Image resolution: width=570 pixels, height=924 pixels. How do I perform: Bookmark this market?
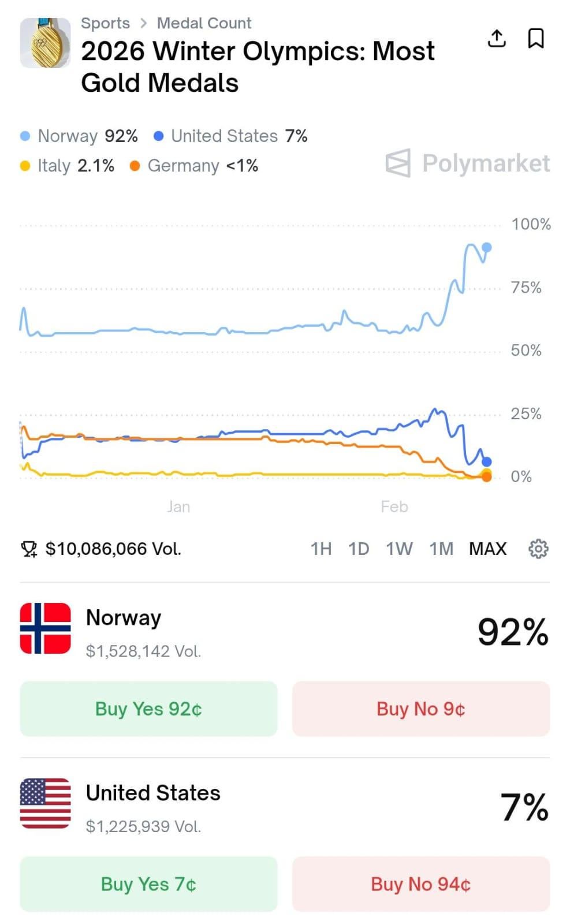(536, 38)
